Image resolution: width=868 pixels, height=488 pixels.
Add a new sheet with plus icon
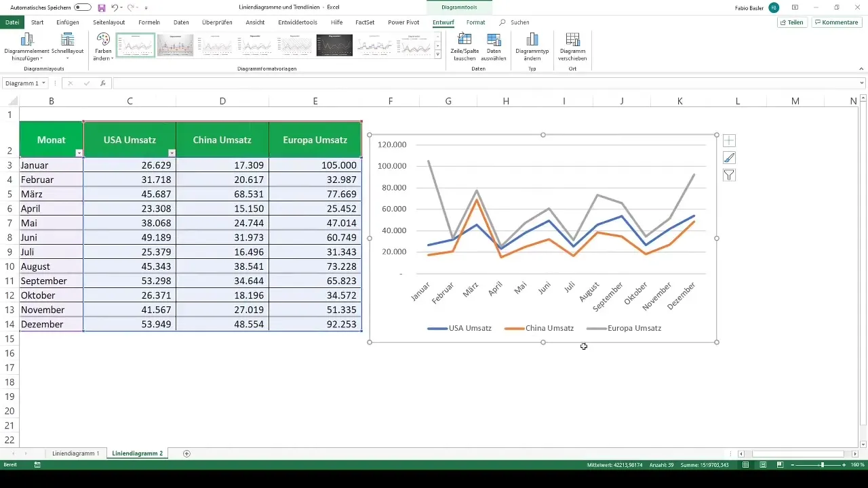[x=186, y=453]
